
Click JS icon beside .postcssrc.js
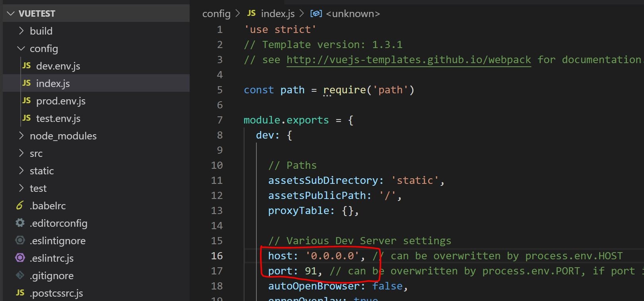click(x=20, y=293)
